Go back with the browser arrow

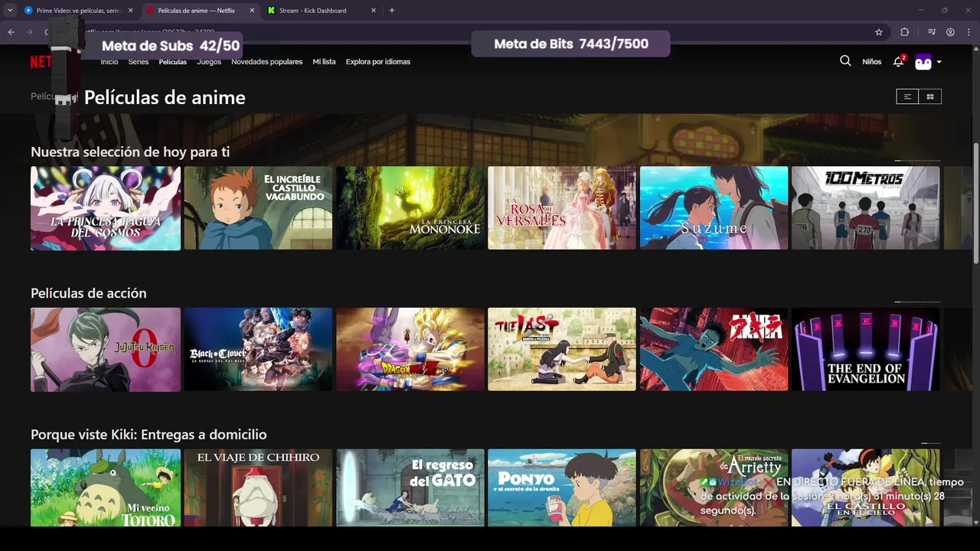11,32
